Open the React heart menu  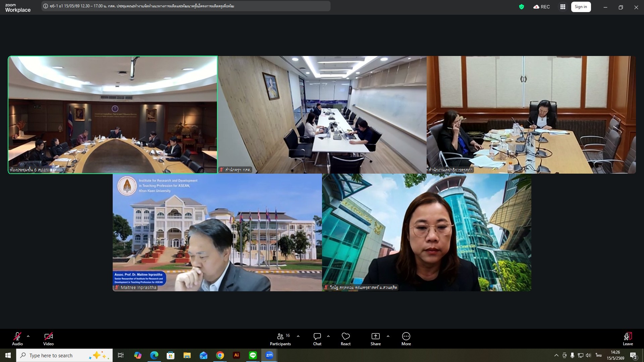coord(345,339)
